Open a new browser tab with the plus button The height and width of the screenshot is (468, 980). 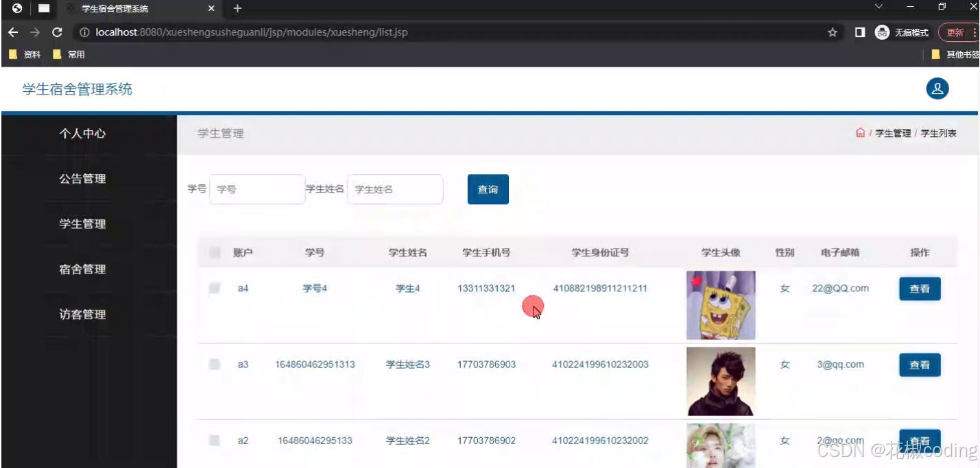coord(237,10)
